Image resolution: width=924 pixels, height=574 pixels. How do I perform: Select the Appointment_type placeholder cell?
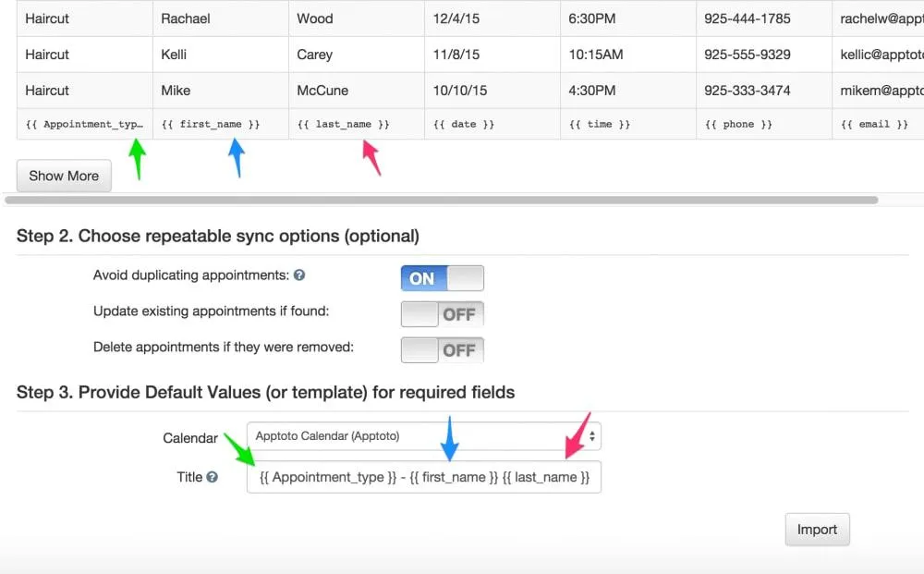83,123
